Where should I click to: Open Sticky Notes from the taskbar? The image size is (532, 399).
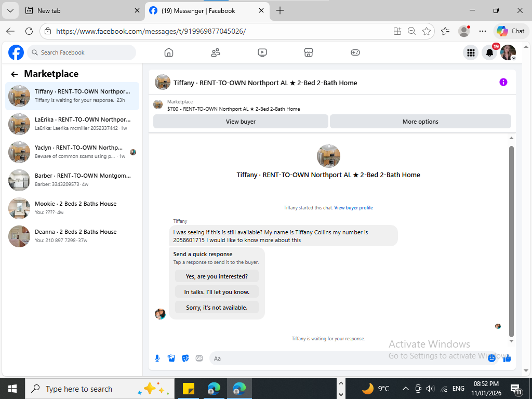(188, 389)
